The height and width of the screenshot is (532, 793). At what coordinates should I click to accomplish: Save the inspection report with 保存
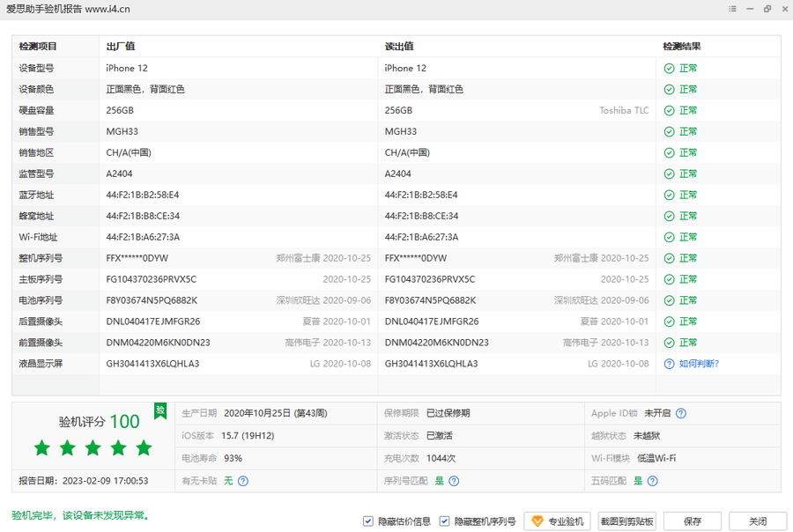tap(693, 521)
